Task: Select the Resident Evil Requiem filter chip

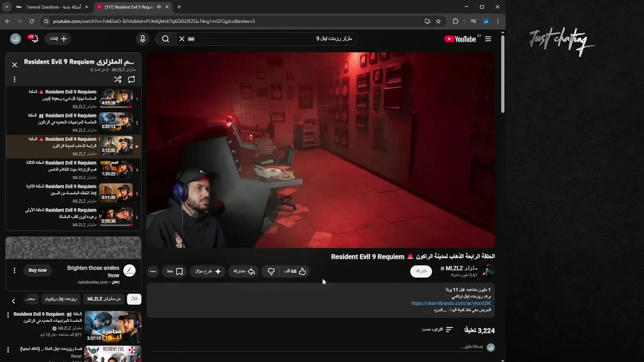Action: coord(61,299)
